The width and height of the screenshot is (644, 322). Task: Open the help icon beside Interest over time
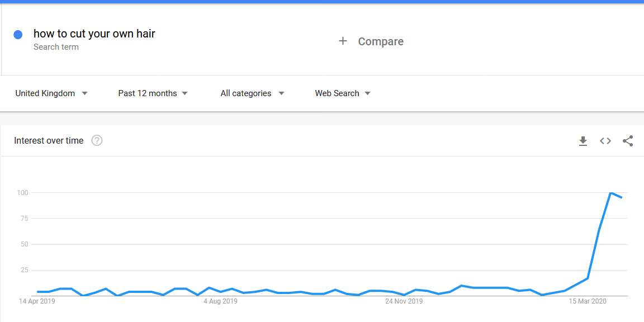point(97,141)
